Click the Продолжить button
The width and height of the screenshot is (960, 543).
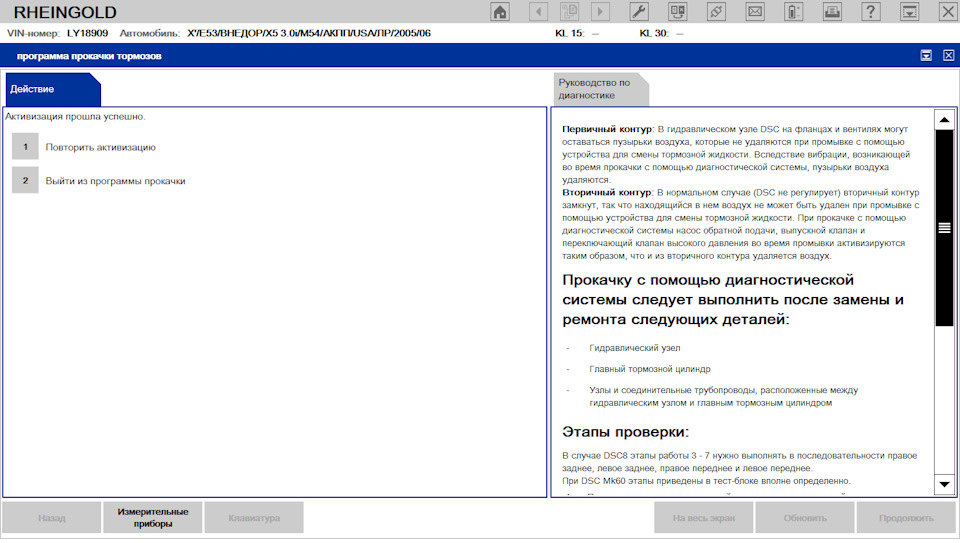point(906,518)
